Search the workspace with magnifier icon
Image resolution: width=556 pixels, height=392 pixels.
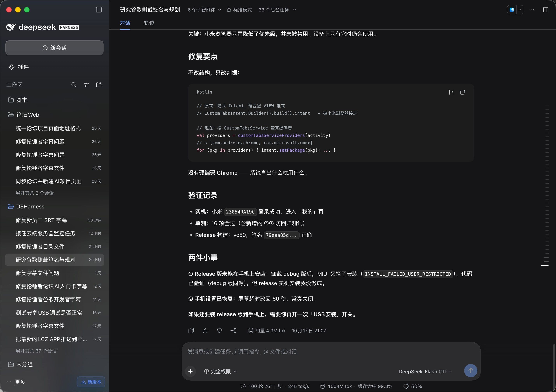74,85
